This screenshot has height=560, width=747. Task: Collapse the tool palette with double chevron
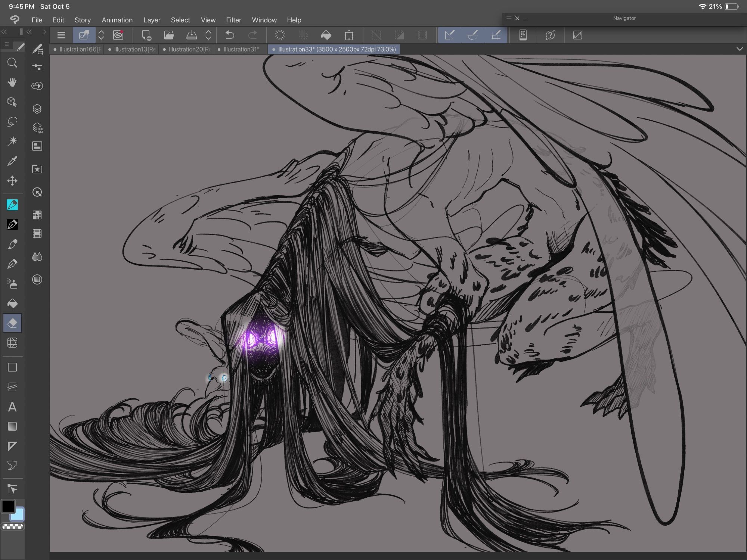4,32
